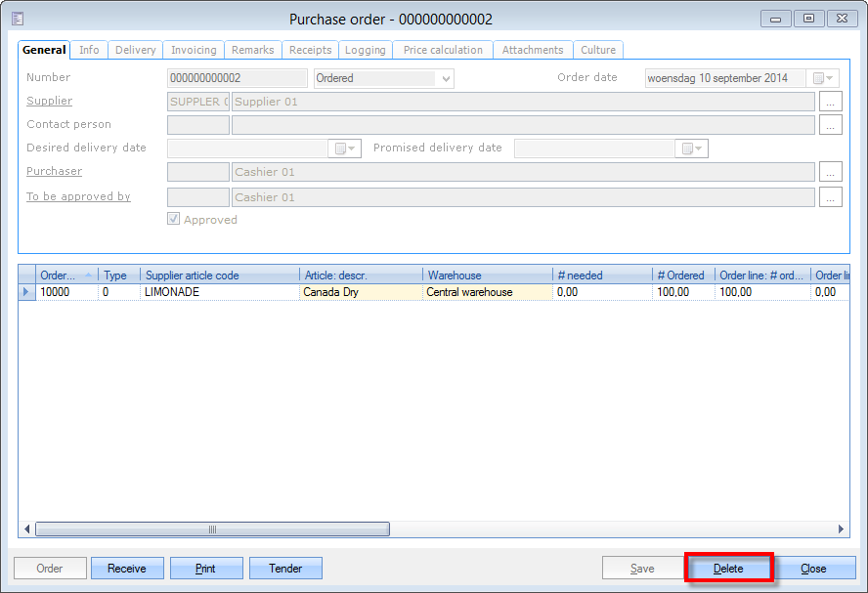Switch to the Invoicing tab

tap(194, 50)
